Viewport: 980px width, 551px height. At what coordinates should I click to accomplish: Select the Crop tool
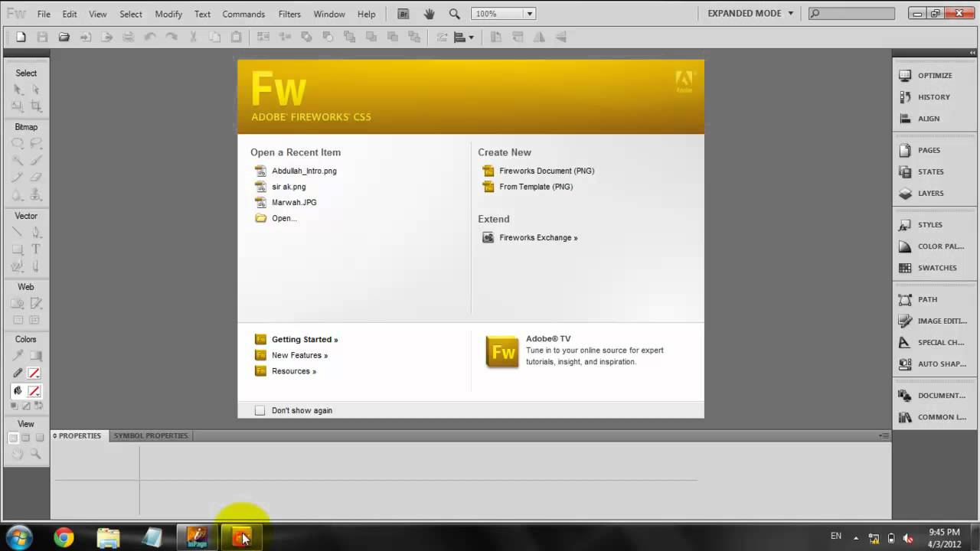tap(35, 106)
